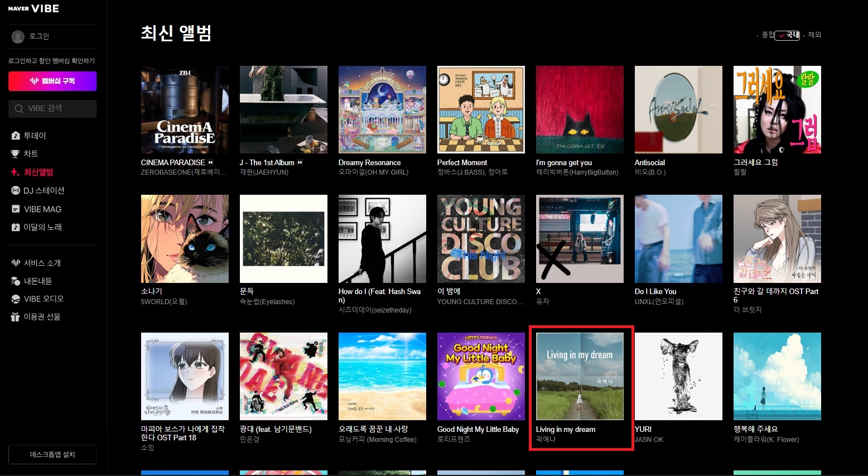Open I'm gonna get you album cover
868x476 pixels.
[580, 109]
